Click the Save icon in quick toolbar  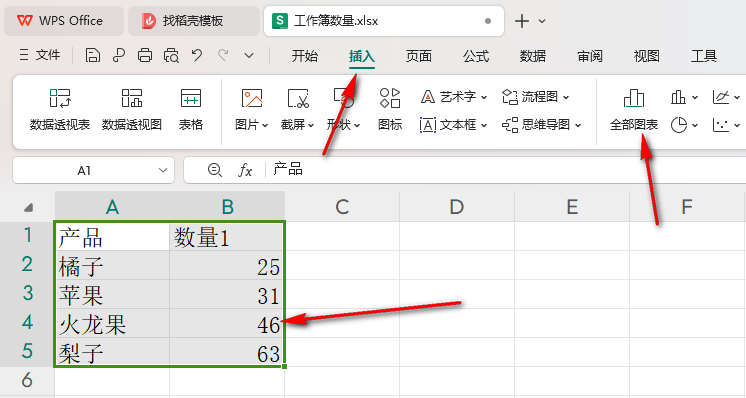point(93,56)
